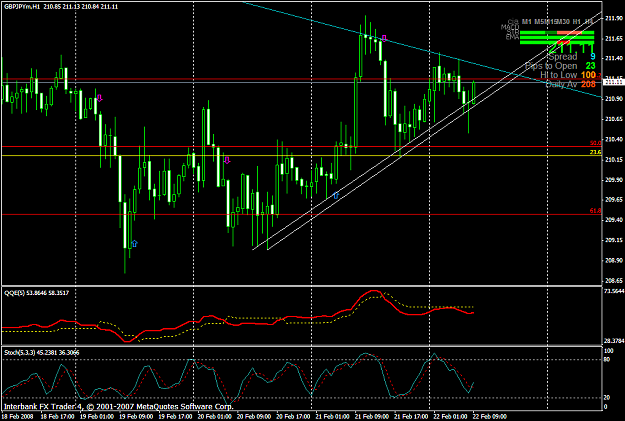Image resolution: width=625 pixels, height=421 pixels.
Task: Select the red 50.0 Fibonacci level line
Action: 301,147
